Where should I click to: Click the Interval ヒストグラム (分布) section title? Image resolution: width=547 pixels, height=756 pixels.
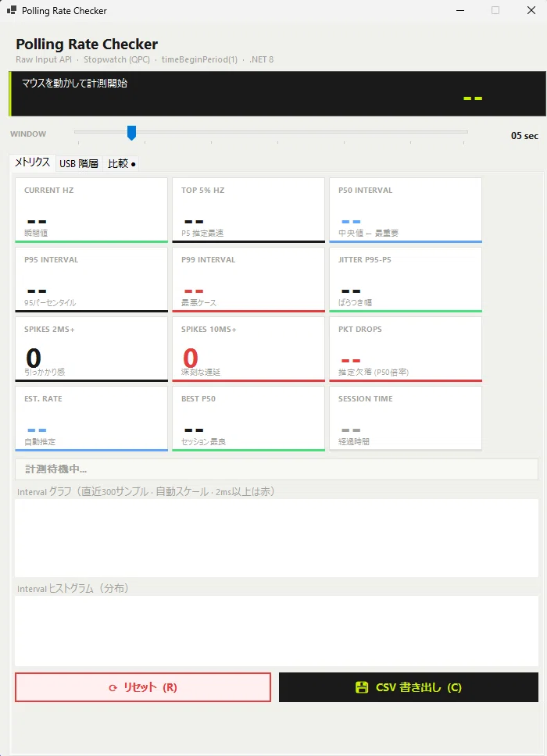pos(73,589)
